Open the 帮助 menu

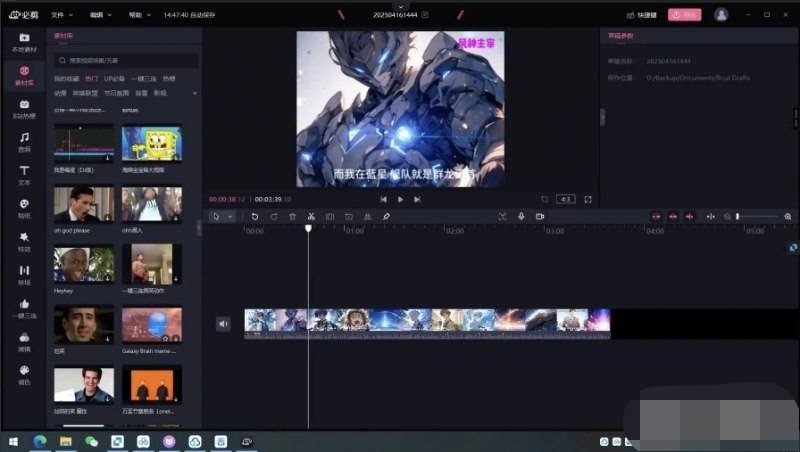tap(139, 15)
